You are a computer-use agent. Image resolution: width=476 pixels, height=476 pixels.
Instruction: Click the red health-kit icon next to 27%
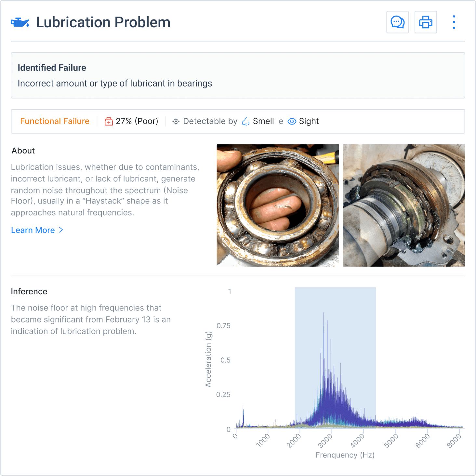(109, 121)
